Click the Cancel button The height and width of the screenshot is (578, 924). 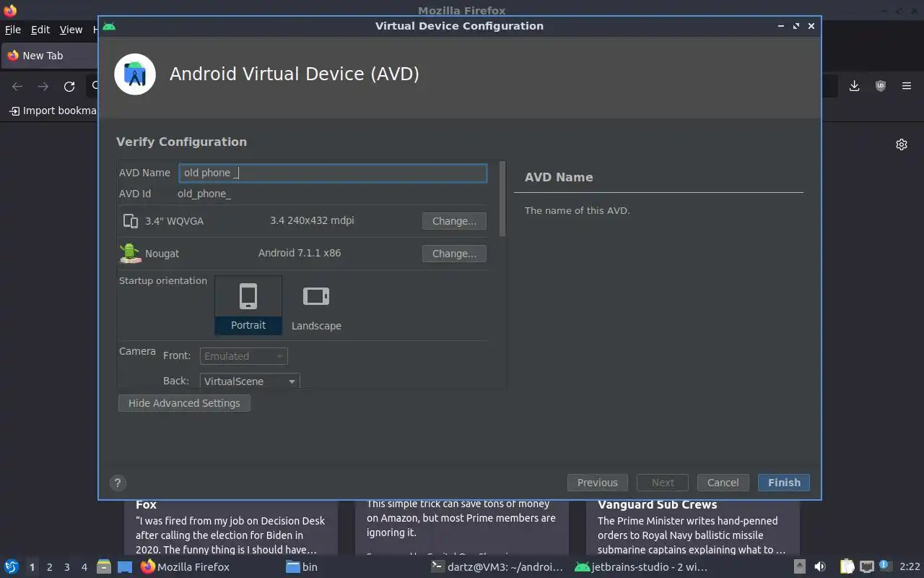(x=723, y=483)
